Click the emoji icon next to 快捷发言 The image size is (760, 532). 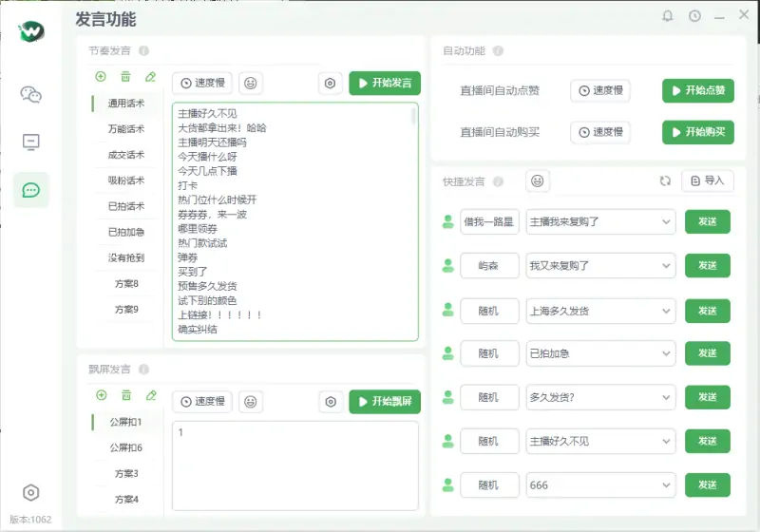click(538, 180)
